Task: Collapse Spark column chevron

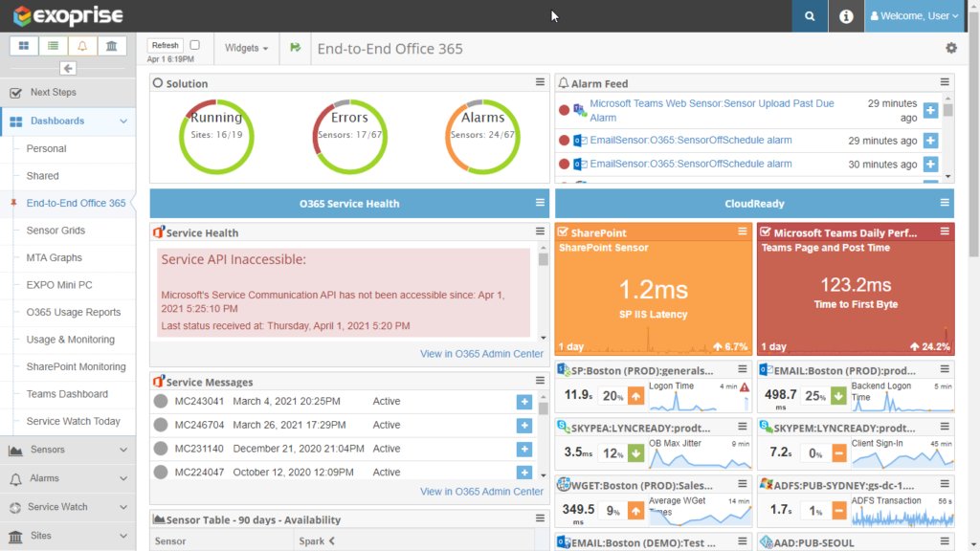Action: pyautogui.click(x=332, y=541)
